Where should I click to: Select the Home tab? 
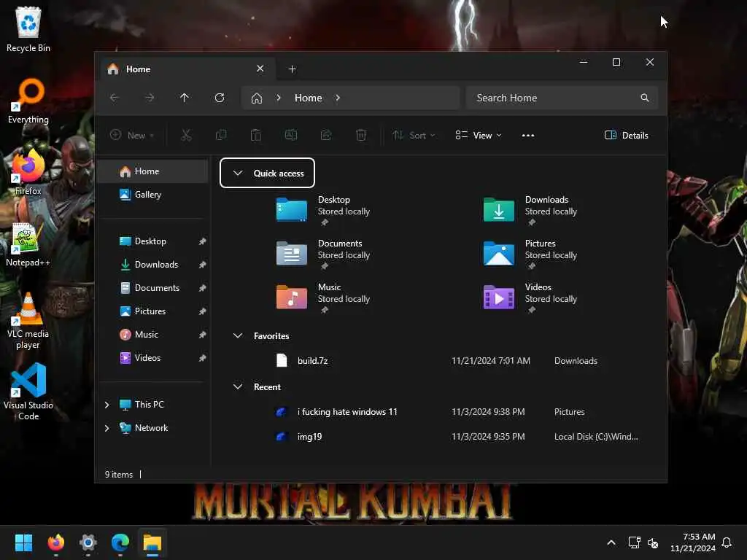(186, 69)
